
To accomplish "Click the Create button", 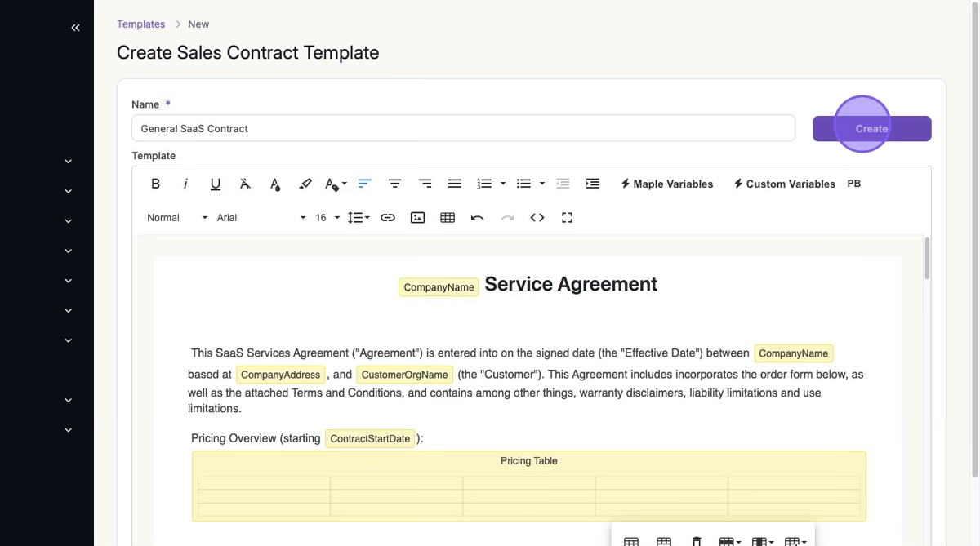I will tap(871, 129).
